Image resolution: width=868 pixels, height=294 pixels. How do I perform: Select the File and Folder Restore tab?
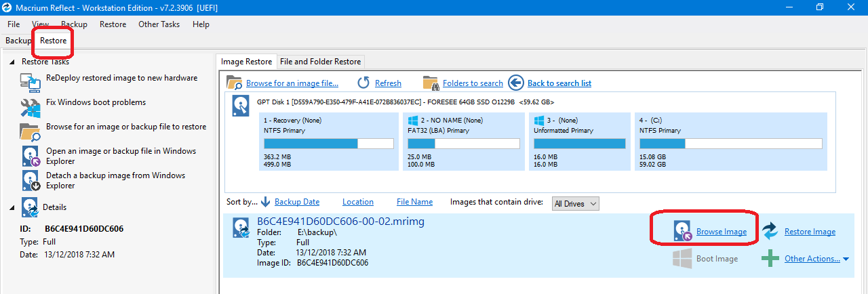coord(320,62)
